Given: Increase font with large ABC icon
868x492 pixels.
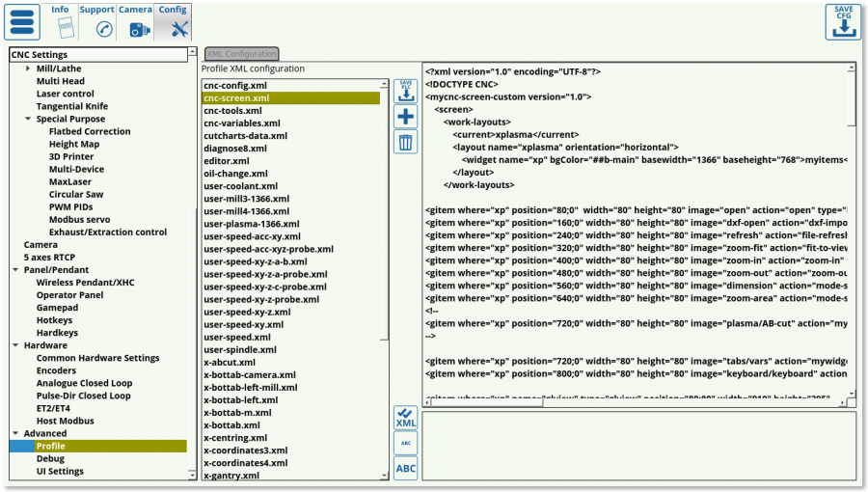Looking at the screenshot, I should [x=406, y=469].
